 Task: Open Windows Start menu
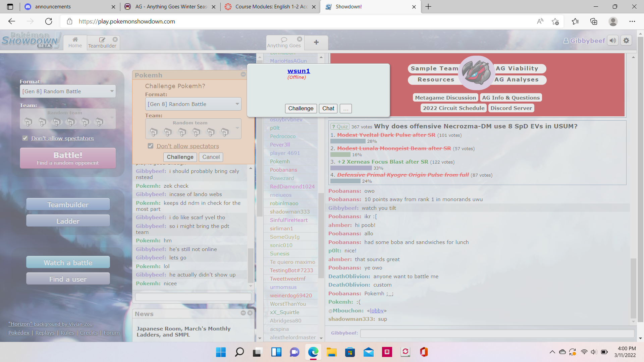click(x=221, y=352)
